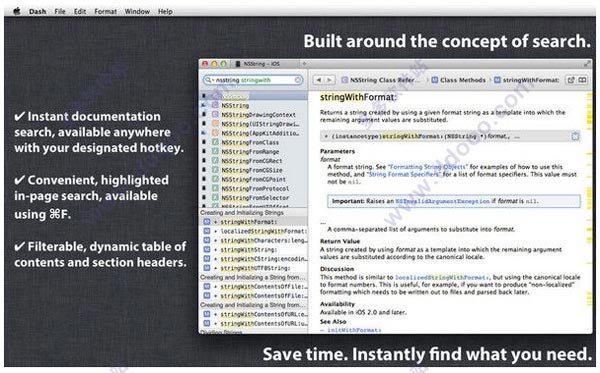Click purple class icon beside NSStringDrawingContext
This screenshot has width=600, height=373.
(x=215, y=114)
